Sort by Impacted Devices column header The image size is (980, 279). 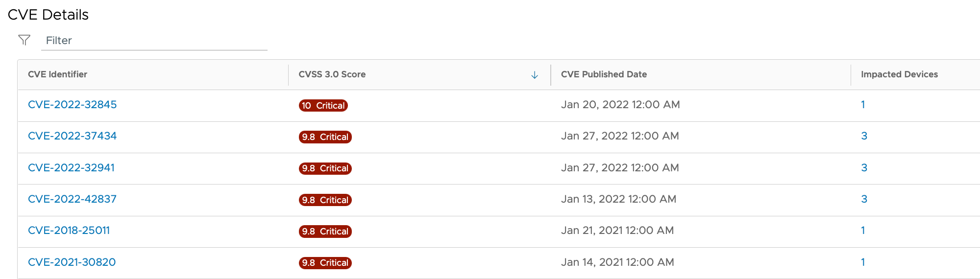tap(899, 74)
